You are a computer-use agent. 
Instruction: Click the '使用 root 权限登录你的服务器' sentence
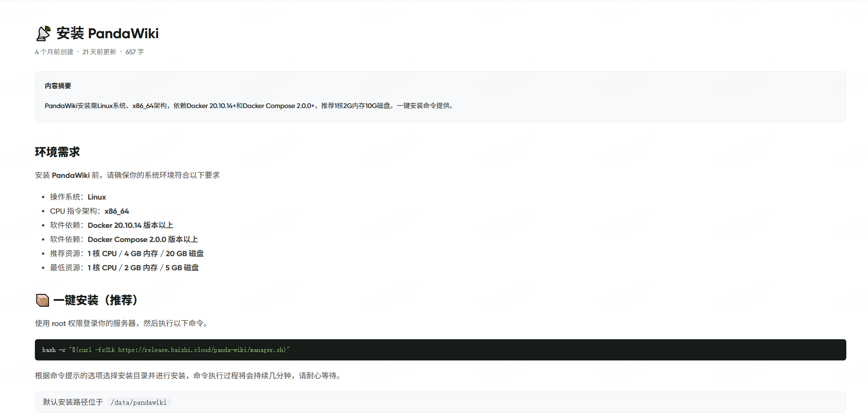(123, 323)
